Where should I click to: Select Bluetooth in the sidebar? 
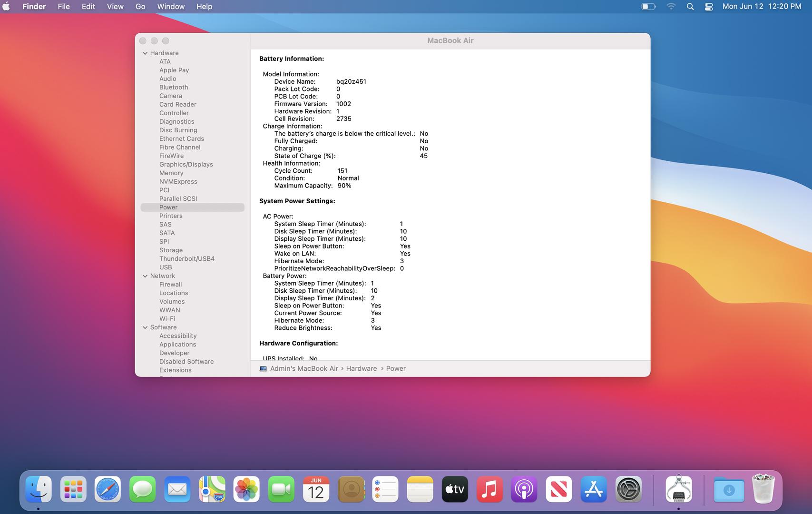[174, 88]
